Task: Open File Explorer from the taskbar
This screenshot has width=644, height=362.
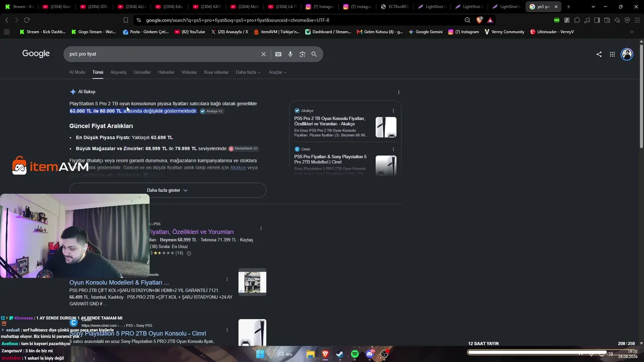Action: (310, 354)
